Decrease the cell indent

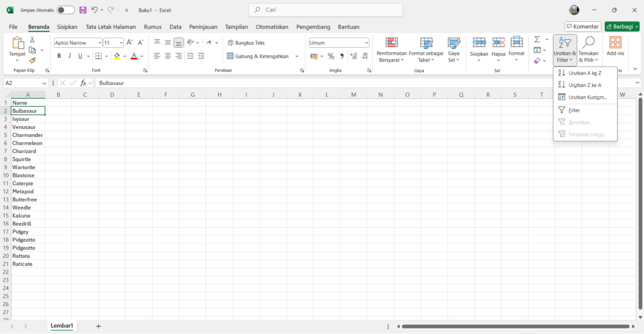[x=190, y=56]
